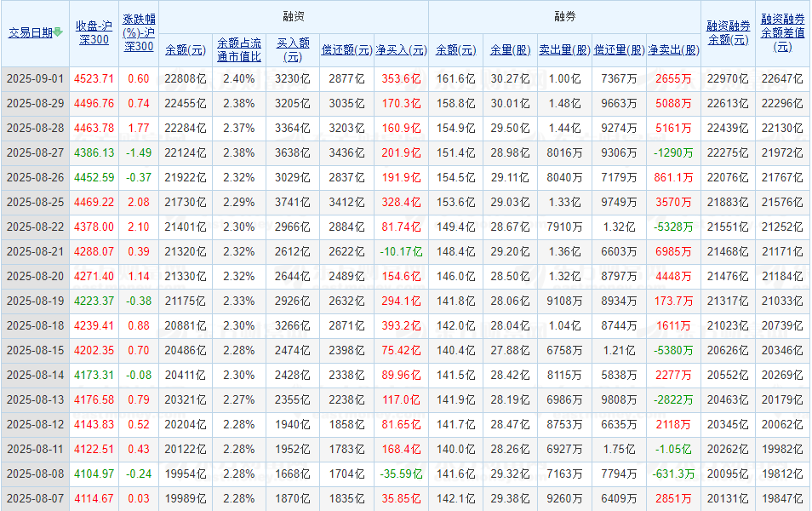Image resolution: width=812 pixels, height=511 pixels.
Task: Select sell volume 1.00亿
Action: (x=564, y=78)
